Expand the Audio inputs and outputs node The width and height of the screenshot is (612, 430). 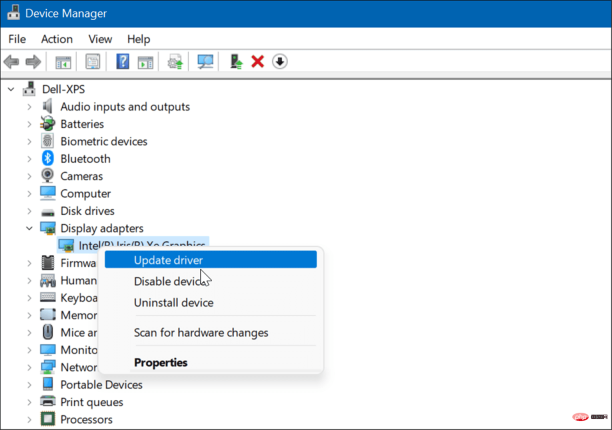tap(29, 107)
